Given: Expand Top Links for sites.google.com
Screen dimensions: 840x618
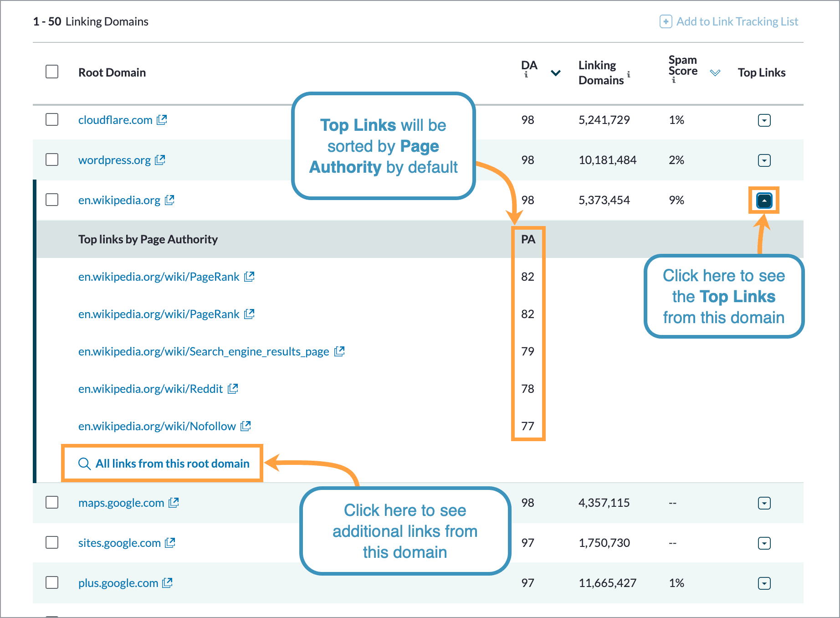Looking at the screenshot, I should [764, 543].
